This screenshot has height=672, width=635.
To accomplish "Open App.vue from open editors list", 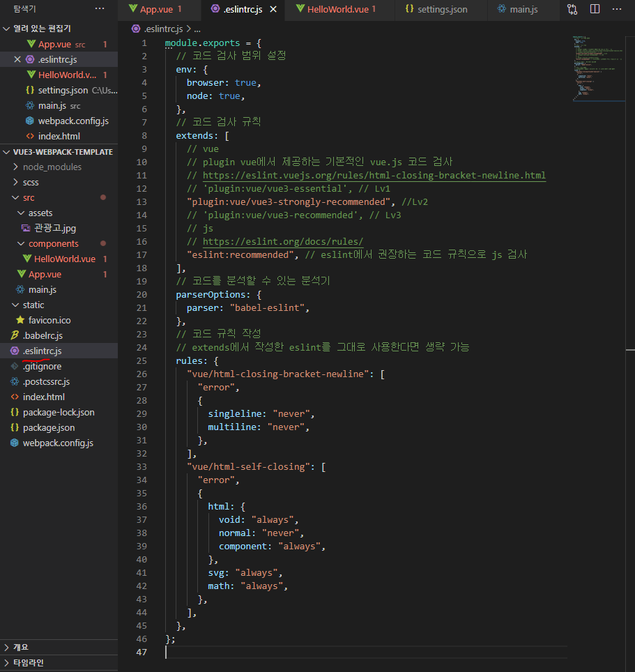I will (59, 44).
